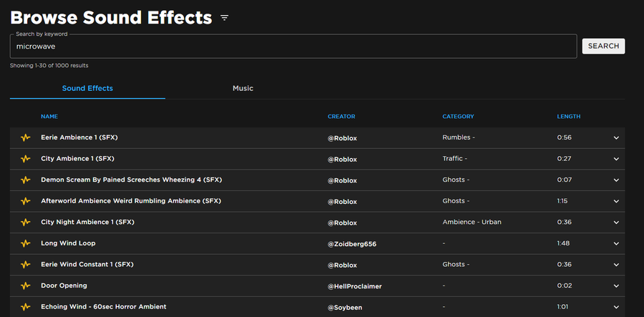644x317 pixels.
Task: Click waveform icon for Eerie Ambience 1 (SFX)
Action: click(x=26, y=137)
